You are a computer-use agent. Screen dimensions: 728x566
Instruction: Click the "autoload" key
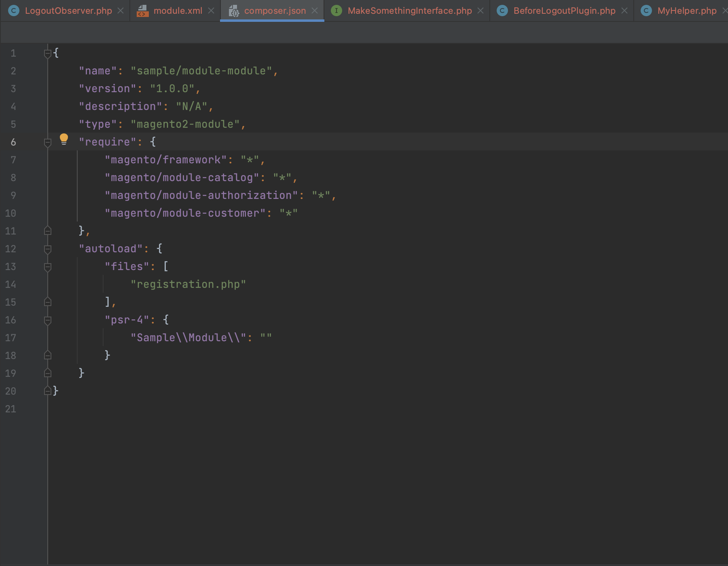pyautogui.click(x=111, y=249)
